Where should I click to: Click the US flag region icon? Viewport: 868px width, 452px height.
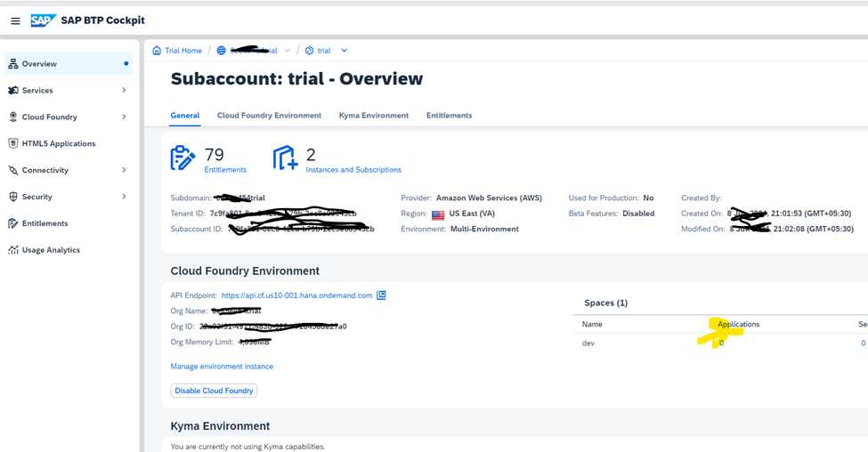pyautogui.click(x=438, y=214)
